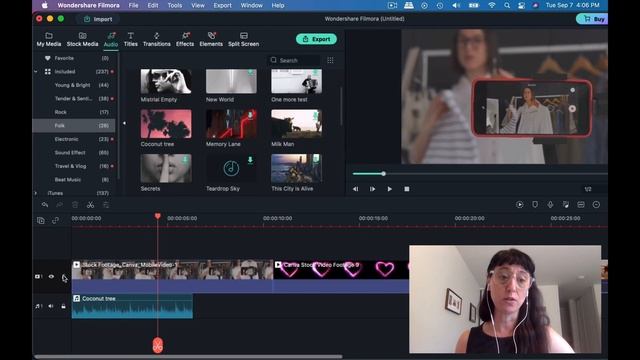Select the One more test thumbnail
This screenshot has height=360, width=640.
[297, 81]
